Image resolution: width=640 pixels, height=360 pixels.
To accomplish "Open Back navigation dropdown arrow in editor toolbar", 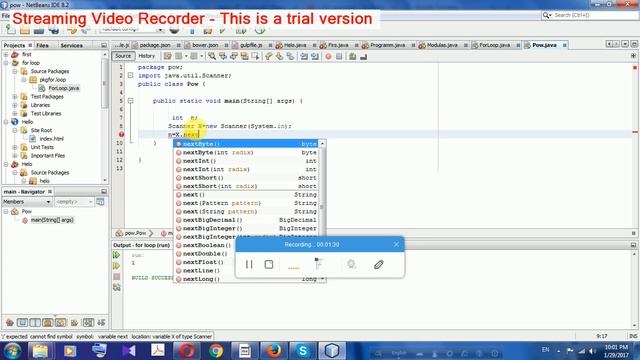I will (186, 56).
